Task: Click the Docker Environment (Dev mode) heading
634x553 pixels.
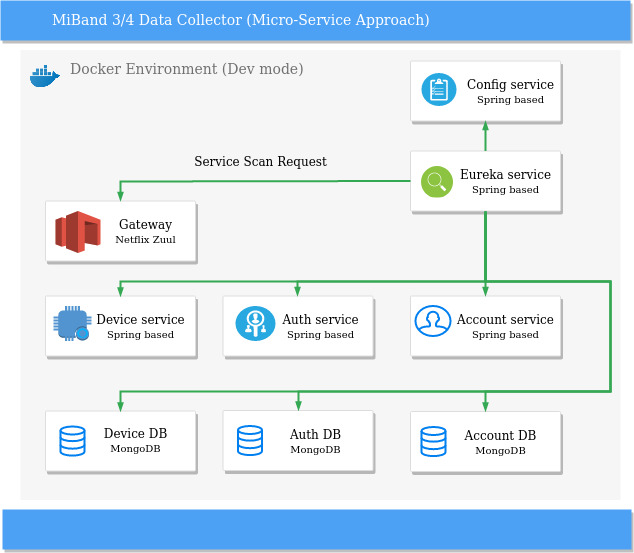Action: tap(187, 69)
